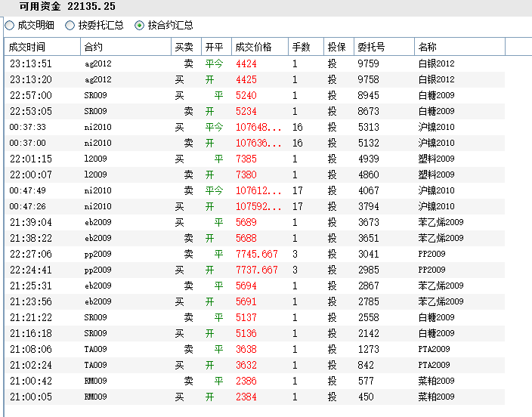Image resolution: width=532 pixels, height=417 pixels.
Task: Click the price 107648... cell
Action: [x=258, y=127]
